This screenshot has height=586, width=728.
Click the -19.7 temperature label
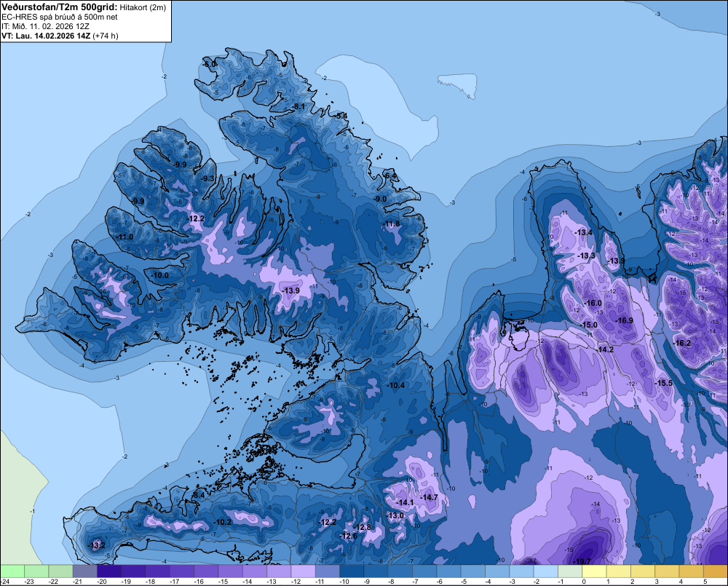(x=581, y=561)
